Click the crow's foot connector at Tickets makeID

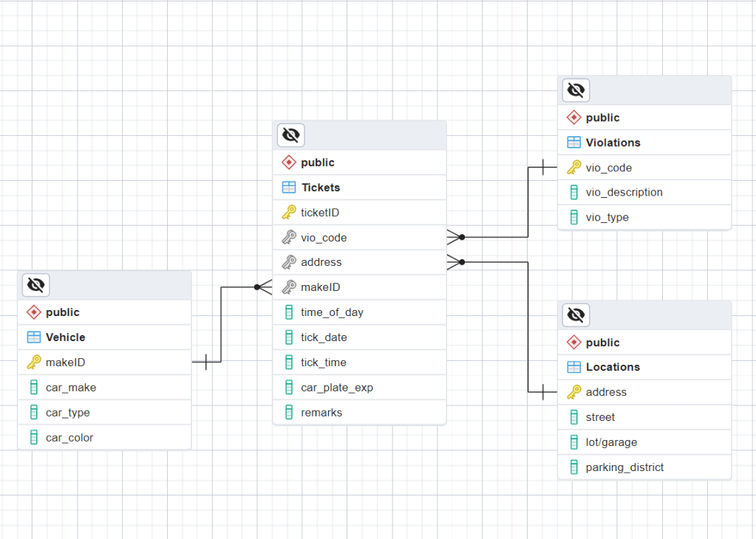pos(263,286)
